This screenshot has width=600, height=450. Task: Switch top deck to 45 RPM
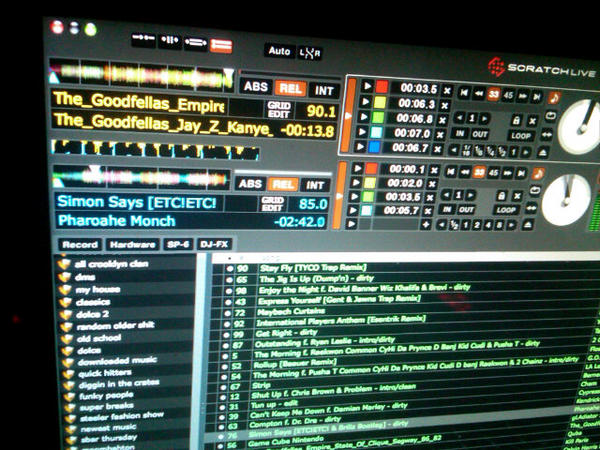(508, 95)
